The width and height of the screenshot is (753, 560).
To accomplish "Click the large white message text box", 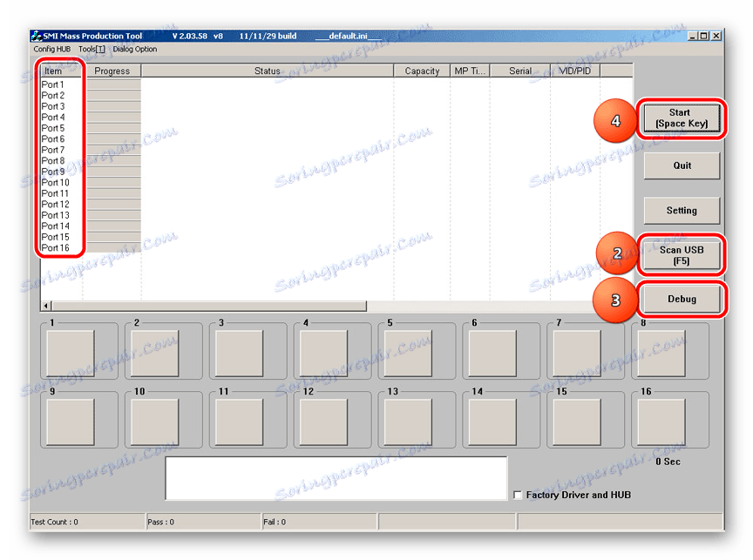I will pos(336,478).
